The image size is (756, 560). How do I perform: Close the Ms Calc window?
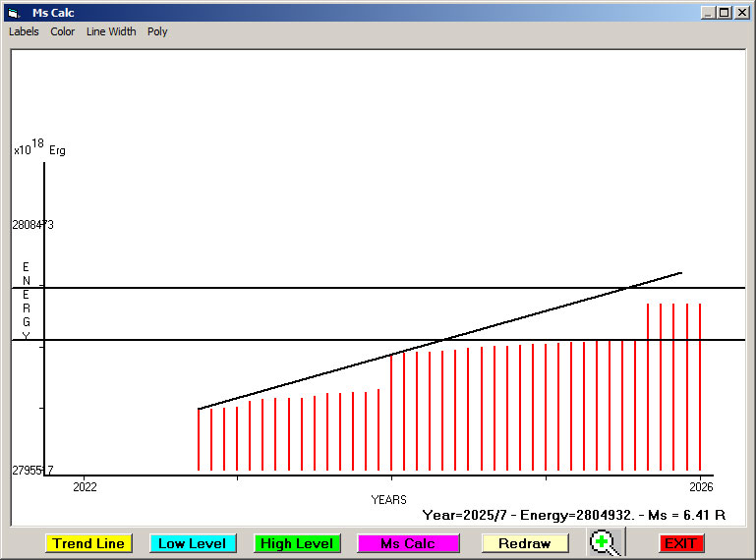click(x=741, y=13)
